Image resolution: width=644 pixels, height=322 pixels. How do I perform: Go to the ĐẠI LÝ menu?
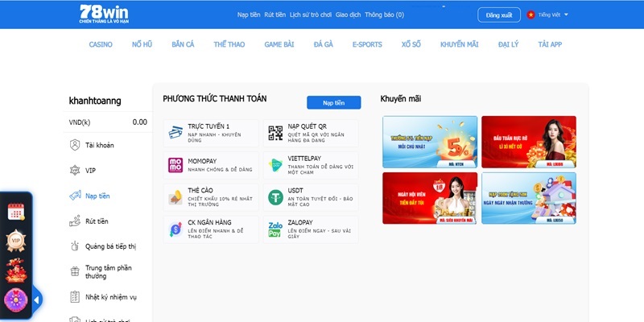pyautogui.click(x=509, y=44)
